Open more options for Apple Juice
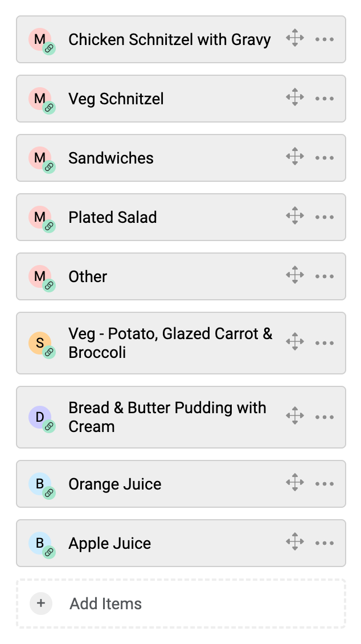The height and width of the screenshot is (644, 361). click(324, 543)
